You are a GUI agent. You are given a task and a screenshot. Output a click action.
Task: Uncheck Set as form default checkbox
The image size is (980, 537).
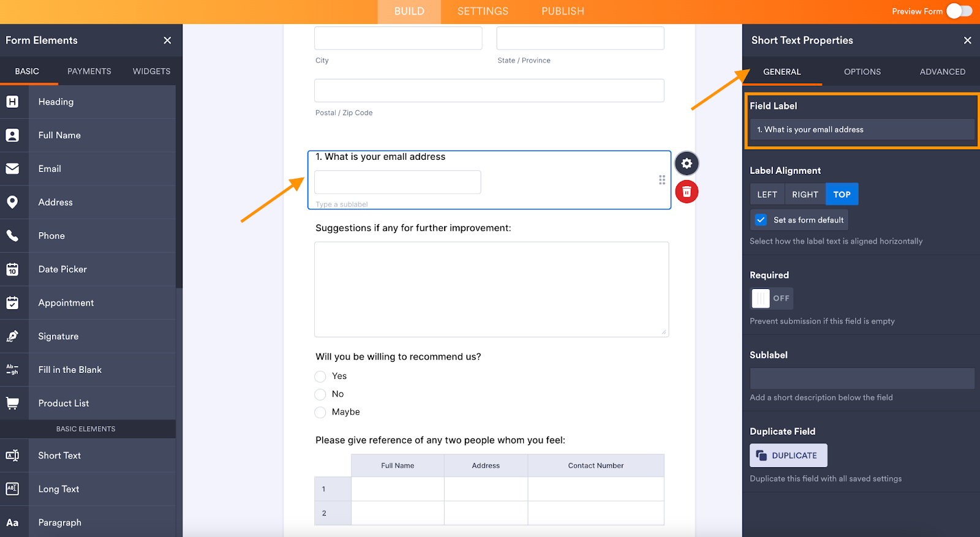tap(761, 220)
